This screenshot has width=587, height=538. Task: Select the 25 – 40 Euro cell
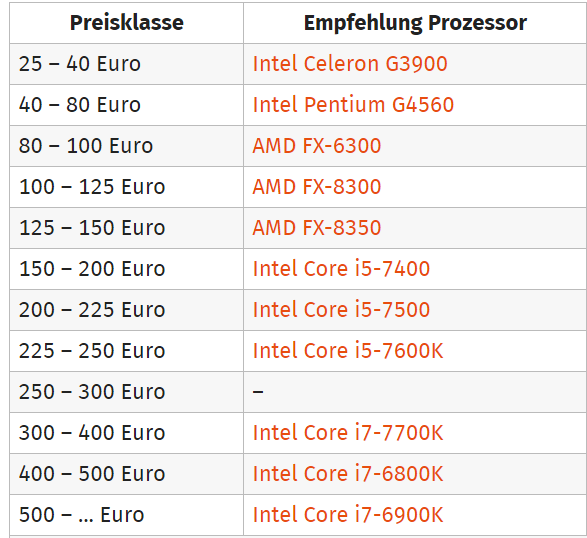tap(127, 64)
